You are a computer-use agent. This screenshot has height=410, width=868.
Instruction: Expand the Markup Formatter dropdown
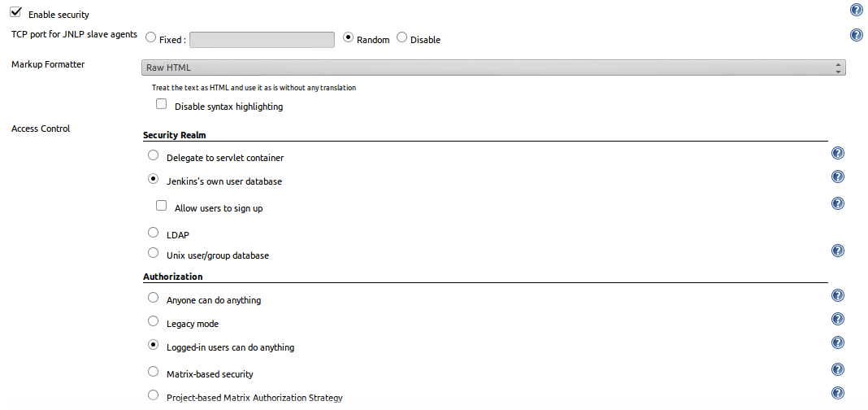click(x=493, y=68)
